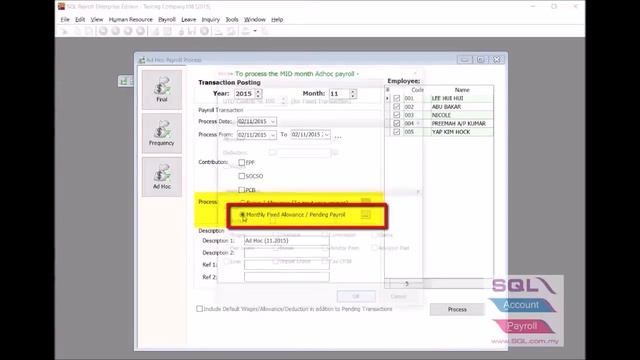Open the Leave menu
This screenshot has width=640, height=360.
coord(189,19)
